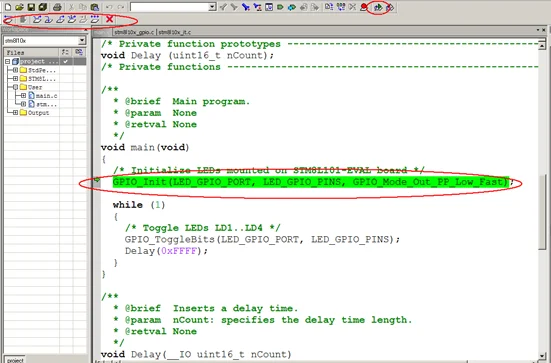Compile the current file icon
551x363 pixels.
pos(329,7)
